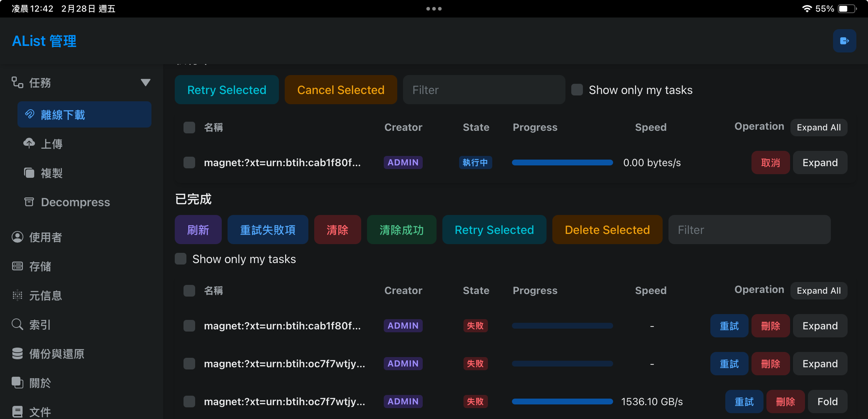
Task: Click the running task's blue progress bar
Action: (563, 162)
